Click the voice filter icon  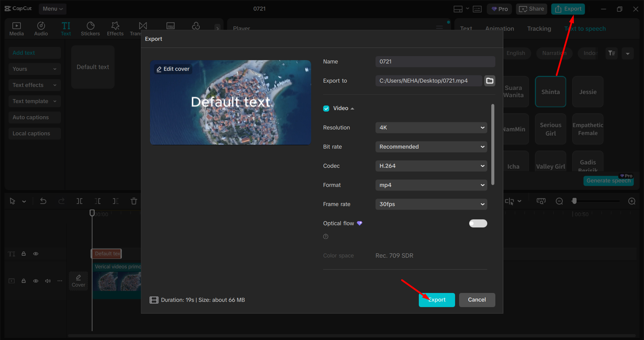point(611,53)
